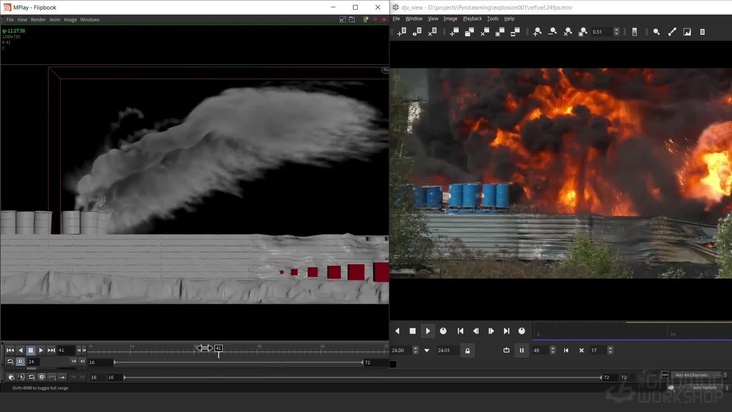
Task: Jump to start frame in djv_view
Action: [x=460, y=331]
